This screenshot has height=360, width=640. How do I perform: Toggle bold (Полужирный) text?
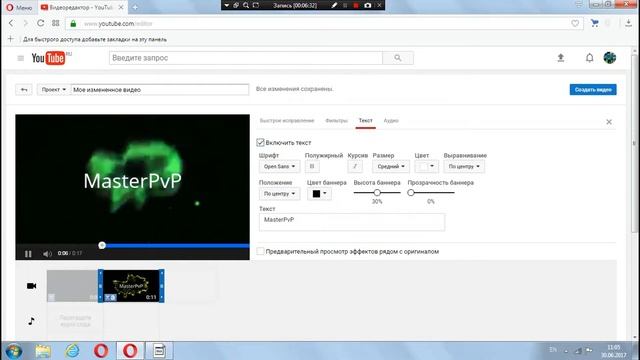coord(312,166)
